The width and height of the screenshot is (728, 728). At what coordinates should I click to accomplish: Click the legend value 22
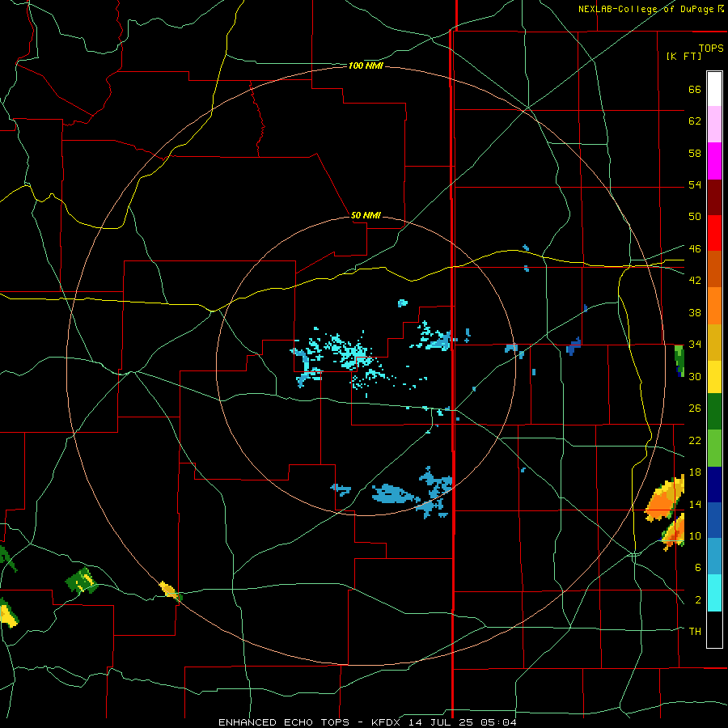[x=695, y=440]
